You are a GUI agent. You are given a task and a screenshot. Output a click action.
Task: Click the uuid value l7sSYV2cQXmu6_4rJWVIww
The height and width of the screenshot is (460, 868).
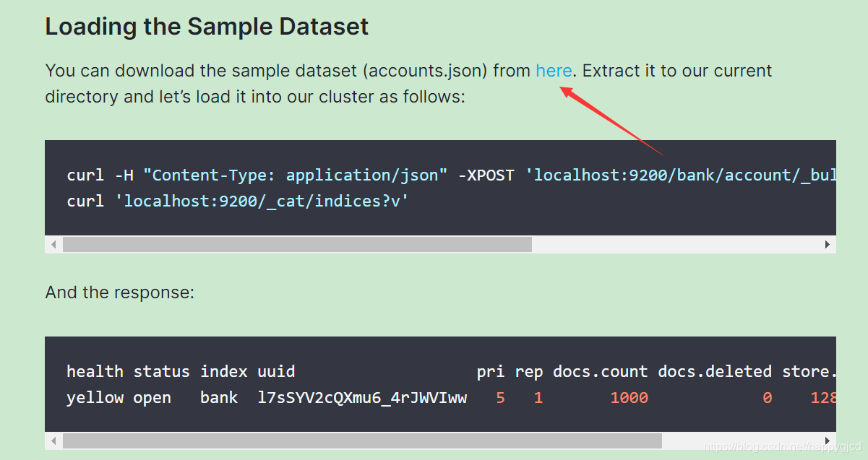(x=362, y=397)
